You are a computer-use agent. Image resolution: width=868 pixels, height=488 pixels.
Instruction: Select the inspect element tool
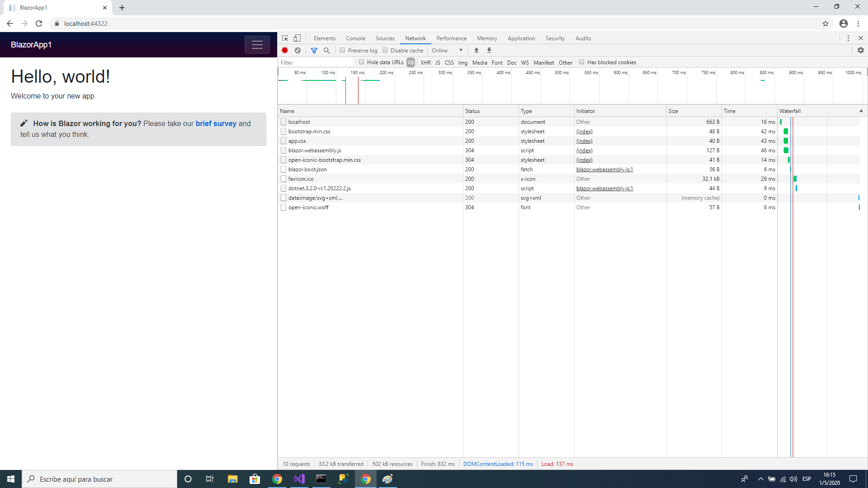pyautogui.click(x=285, y=38)
